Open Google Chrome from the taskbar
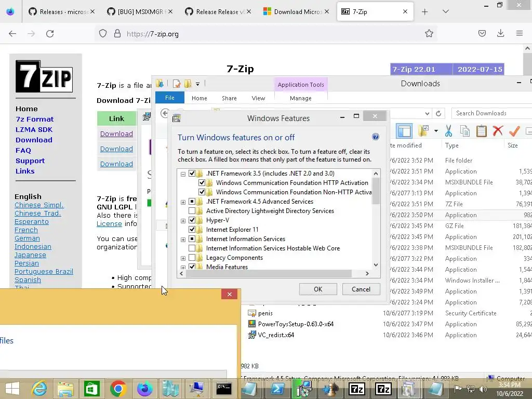Screen dimensions: 532x399 118,389
